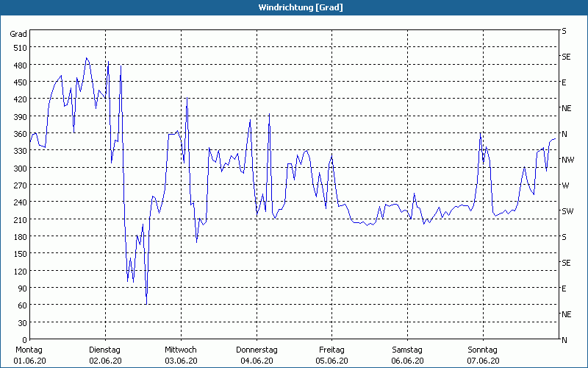Click the 180 degree tick label
Screen dimensions: 588x368
tap(19, 237)
